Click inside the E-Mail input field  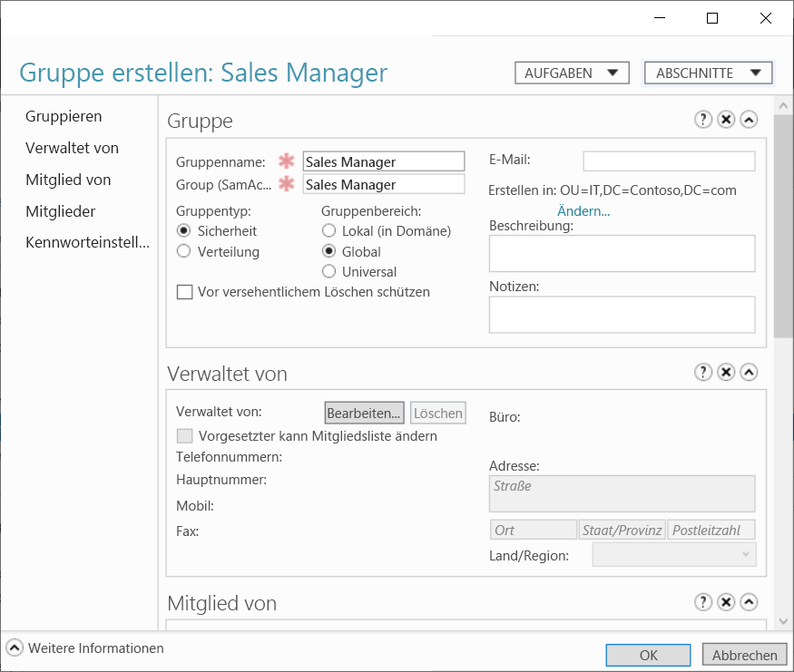pyautogui.click(x=669, y=161)
